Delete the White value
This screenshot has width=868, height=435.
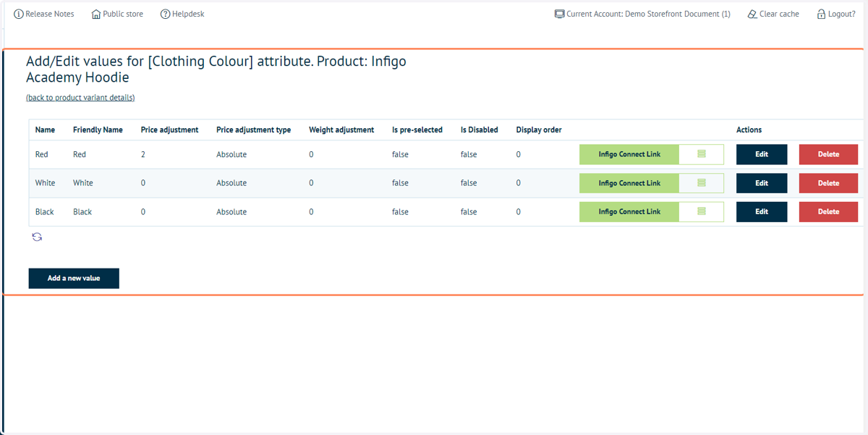(828, 183)
